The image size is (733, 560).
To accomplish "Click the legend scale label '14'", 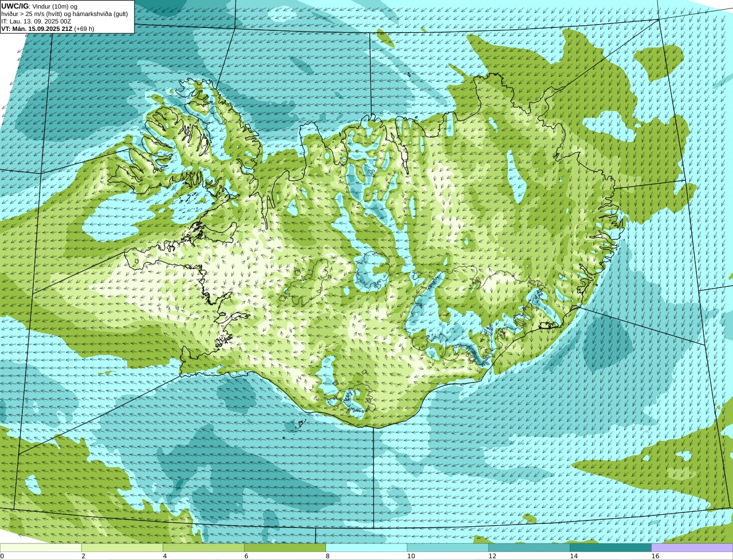I will coord(574,556).
